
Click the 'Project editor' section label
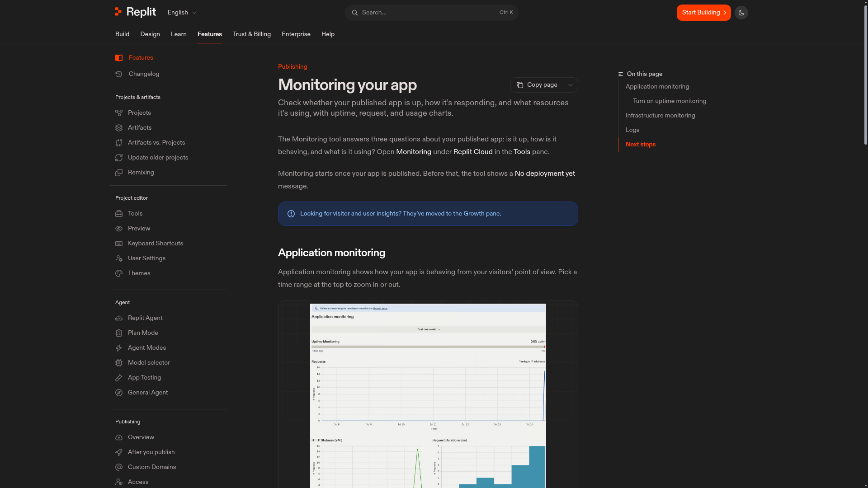[132, 198]
